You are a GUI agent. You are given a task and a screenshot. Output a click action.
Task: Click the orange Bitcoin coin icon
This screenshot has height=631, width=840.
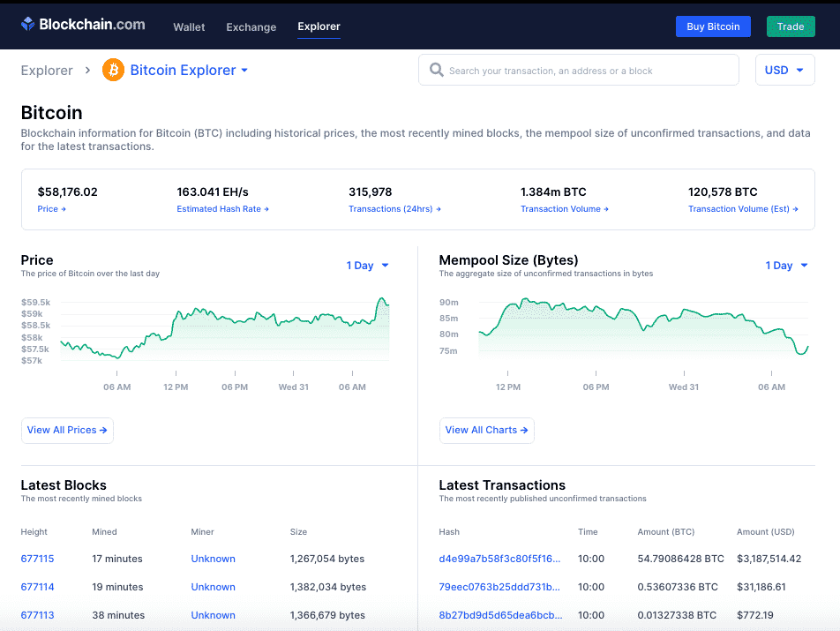(x=113, y=70)
